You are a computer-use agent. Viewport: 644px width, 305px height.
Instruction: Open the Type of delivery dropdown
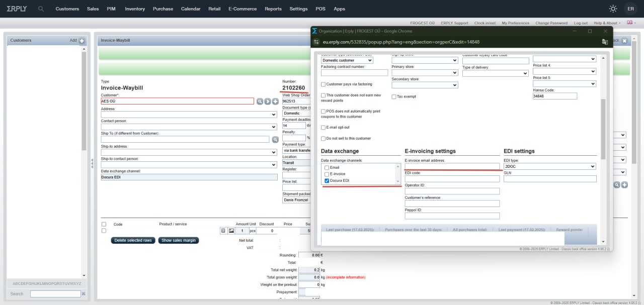pyautogui.click(x=496, y=73)
